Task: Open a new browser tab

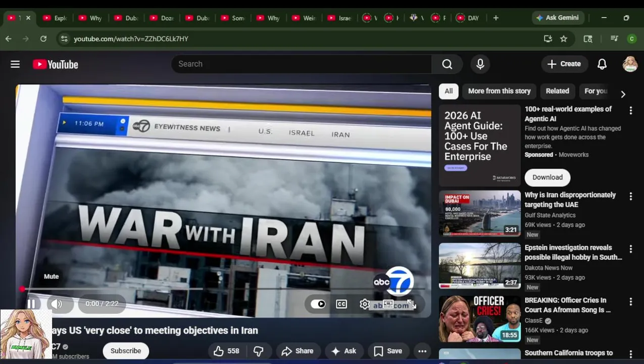Action: 496,18
